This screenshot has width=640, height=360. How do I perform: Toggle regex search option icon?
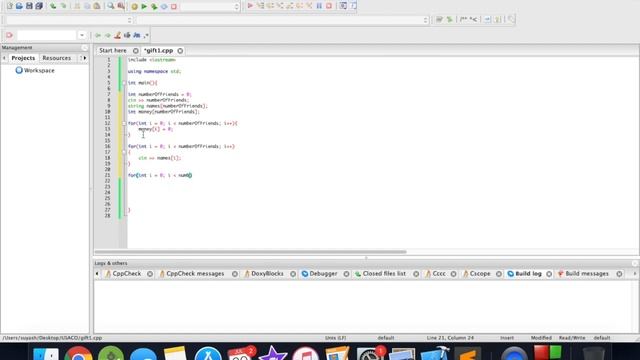pos(146,36)
